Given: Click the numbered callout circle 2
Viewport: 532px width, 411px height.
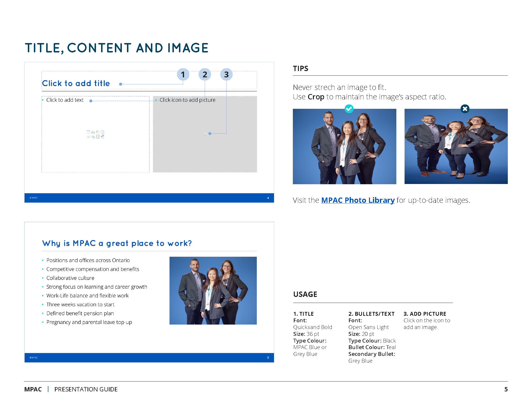Looking at the screenshot, I should pyautogui.click(x=205, y=74).
